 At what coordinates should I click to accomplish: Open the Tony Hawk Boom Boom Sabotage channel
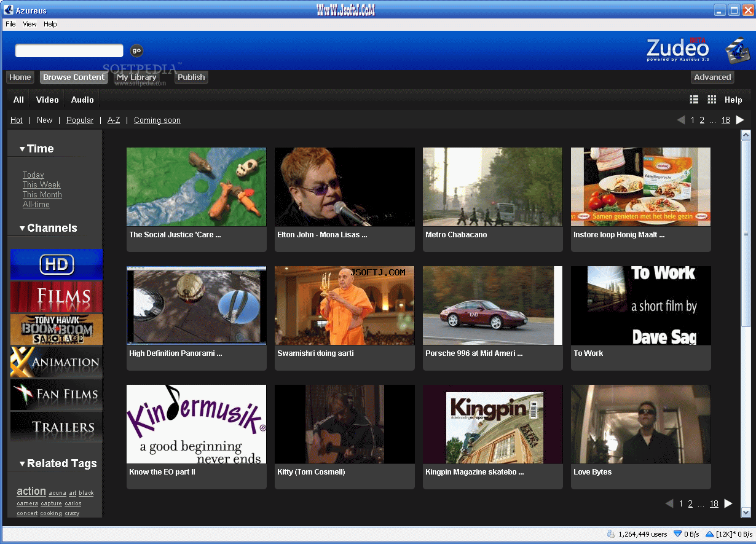click(57, 329)
